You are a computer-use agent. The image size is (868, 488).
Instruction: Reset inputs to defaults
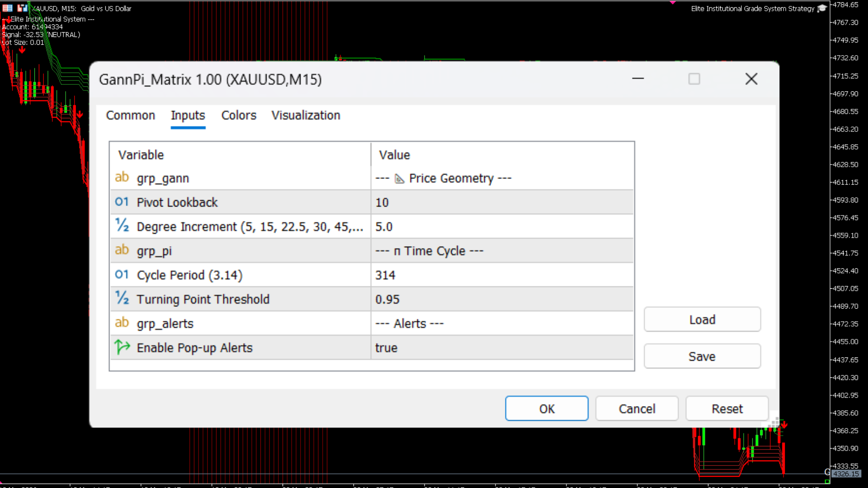726,408
